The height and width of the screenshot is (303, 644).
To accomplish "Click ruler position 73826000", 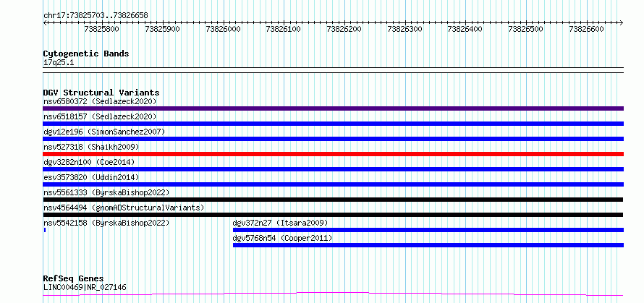I will [223, 29].
